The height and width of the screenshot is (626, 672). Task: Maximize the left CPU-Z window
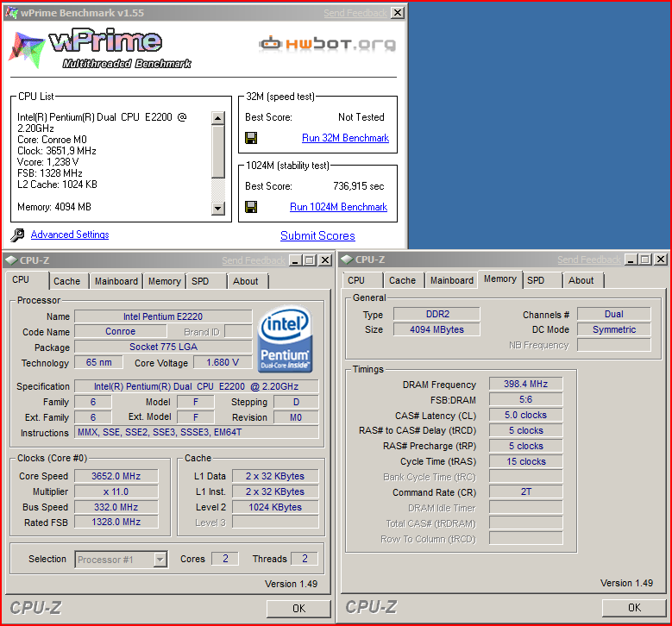coord(310,260)
